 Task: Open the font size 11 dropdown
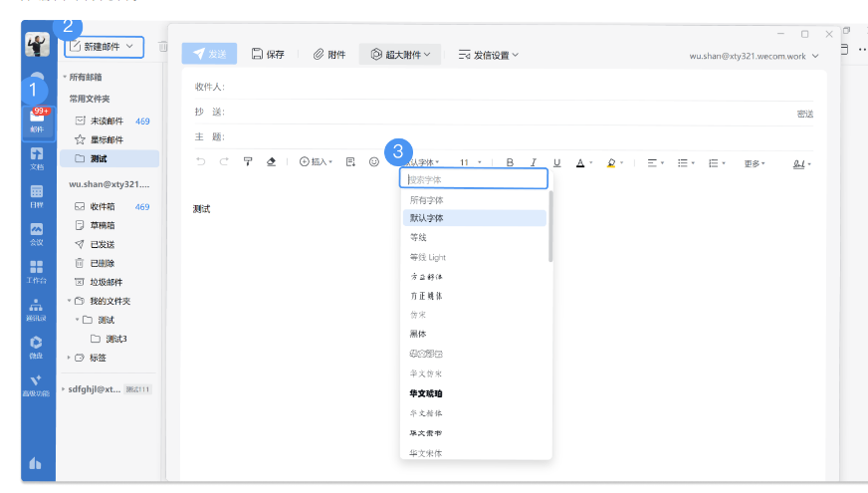click(x=470, y=162)
